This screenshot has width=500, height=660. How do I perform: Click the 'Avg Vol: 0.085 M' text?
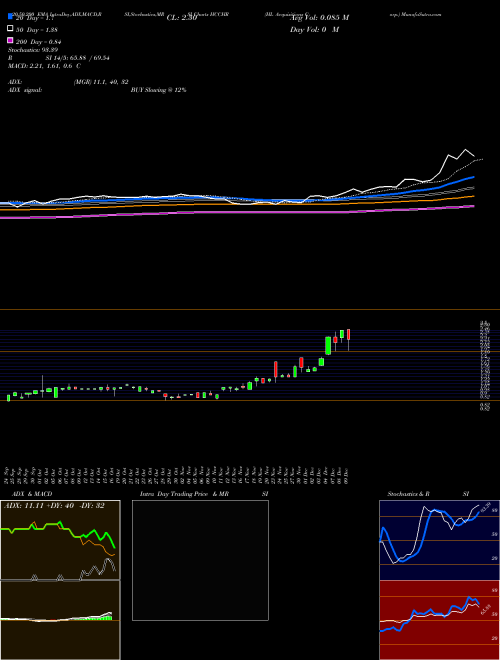[x=319, y=18]
